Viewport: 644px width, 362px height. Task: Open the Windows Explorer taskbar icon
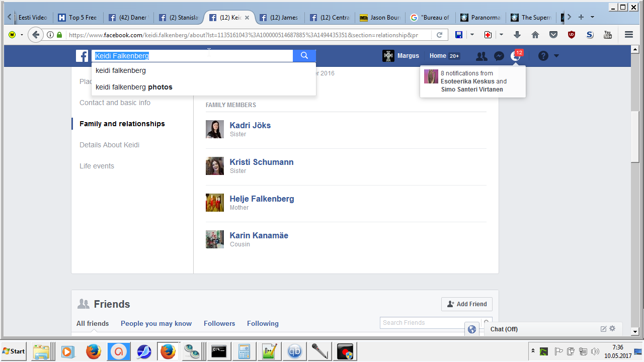click(42, 351)
